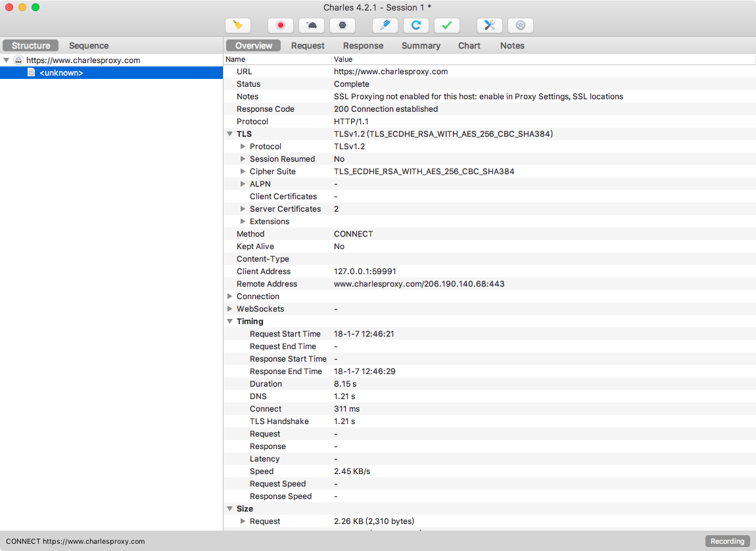Click the TLS Handshake row label
The width and height of the screenshot is (756, 551).
(x=279, y=421)
